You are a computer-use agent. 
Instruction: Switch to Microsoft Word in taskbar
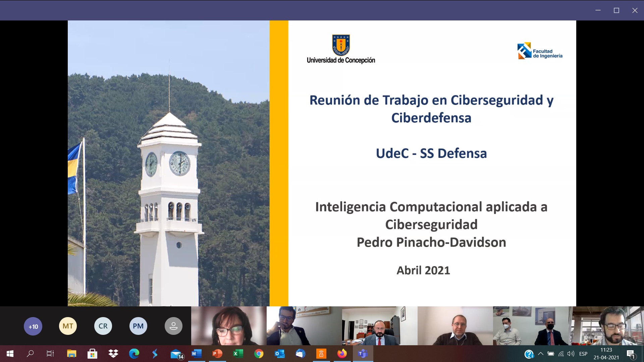click(197, 354)
